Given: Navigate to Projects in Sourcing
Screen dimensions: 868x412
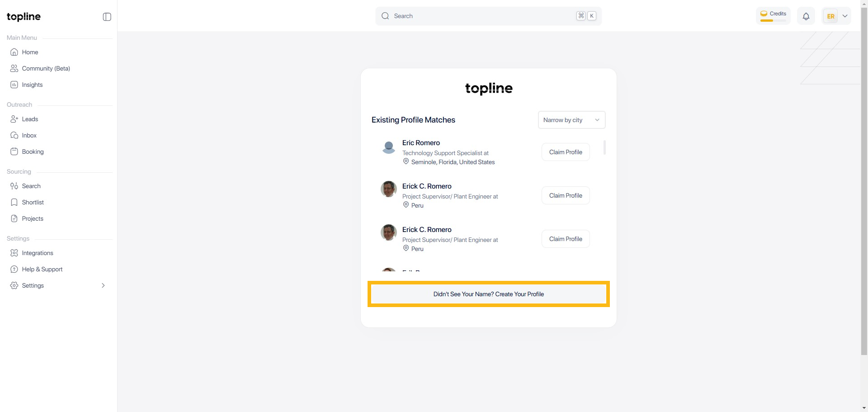Looking at the screenshot, I should coord(33,218).
